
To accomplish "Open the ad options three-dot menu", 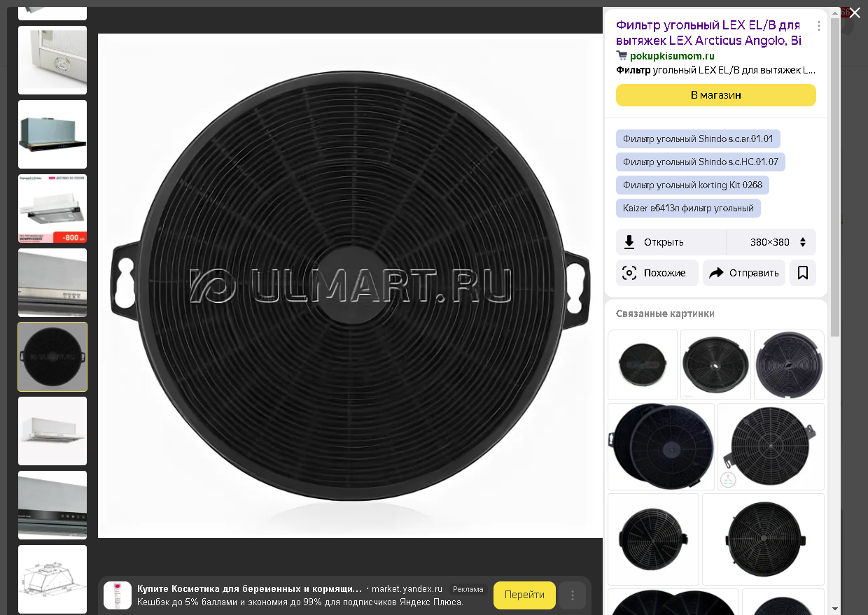I will point(573,595).
